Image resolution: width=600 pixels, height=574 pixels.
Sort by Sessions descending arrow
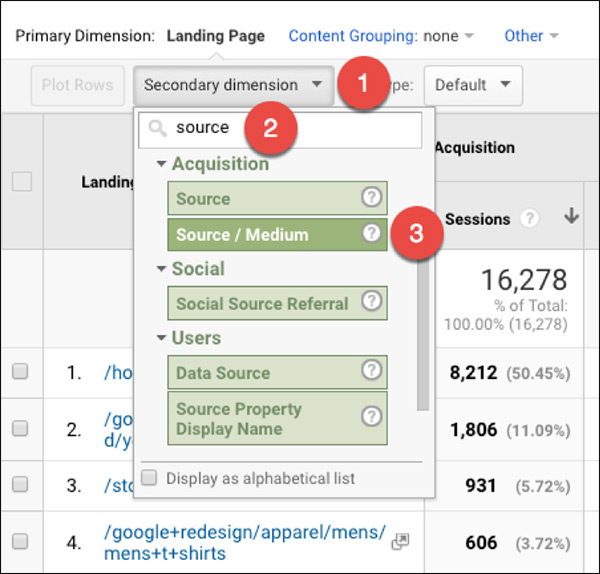tap(571, 215)
